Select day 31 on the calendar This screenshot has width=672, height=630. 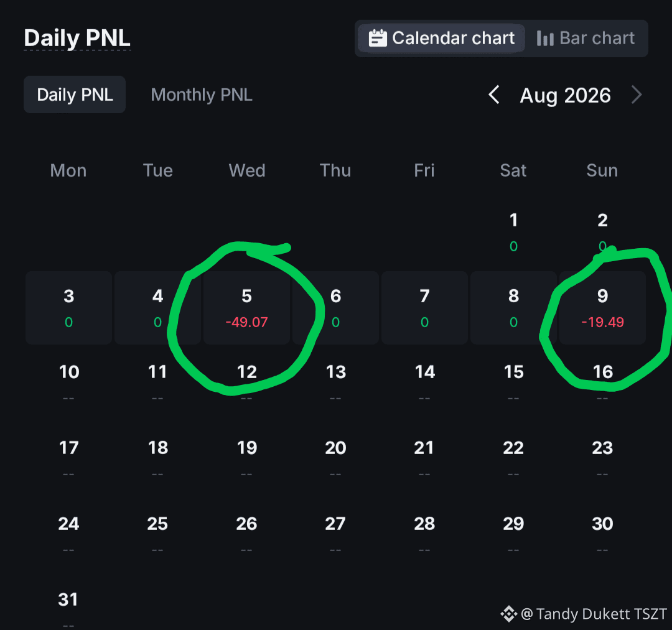(x=68, y=608)
